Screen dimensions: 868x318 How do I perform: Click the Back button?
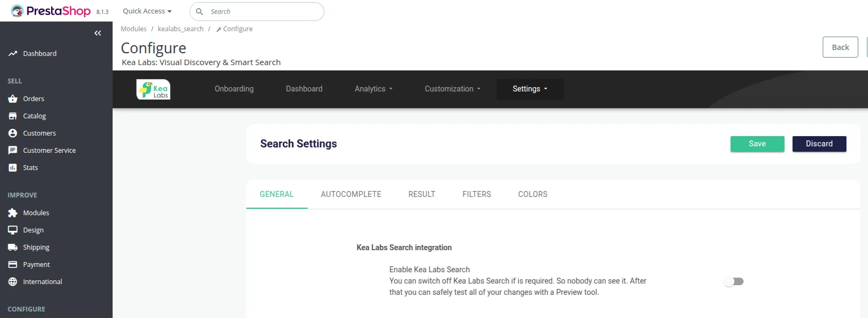[x=840, y=47]
